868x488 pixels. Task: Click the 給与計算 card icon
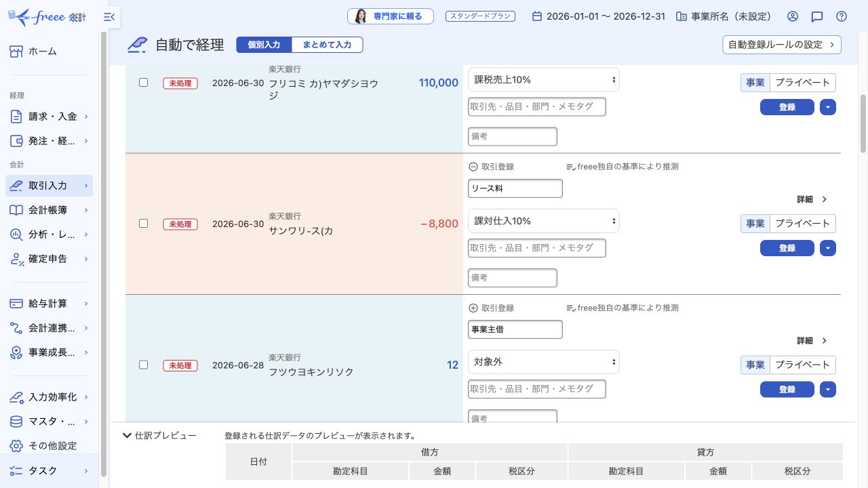pos(17,304)
